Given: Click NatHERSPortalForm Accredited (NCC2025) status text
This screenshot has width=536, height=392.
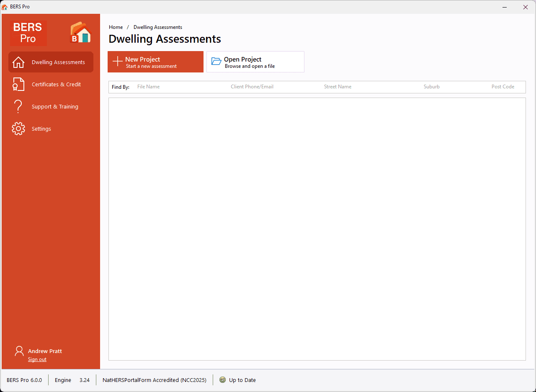Looking at the screenshot, I should pos(155,380).
